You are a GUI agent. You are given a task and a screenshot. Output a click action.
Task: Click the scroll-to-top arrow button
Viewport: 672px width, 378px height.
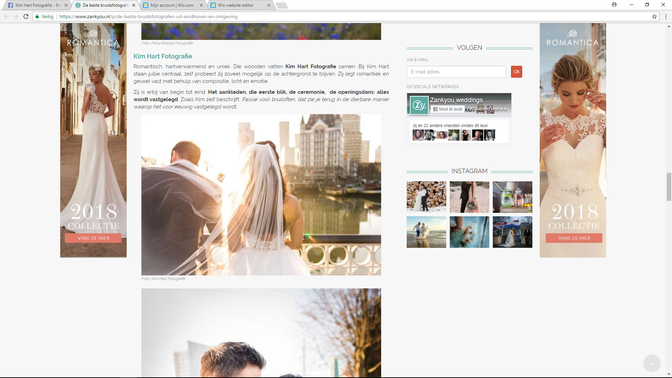652,363
